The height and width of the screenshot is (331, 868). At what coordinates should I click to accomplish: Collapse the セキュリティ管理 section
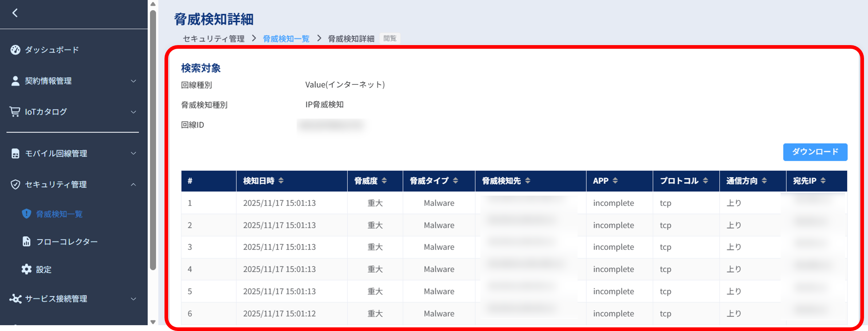click(134, 184)
